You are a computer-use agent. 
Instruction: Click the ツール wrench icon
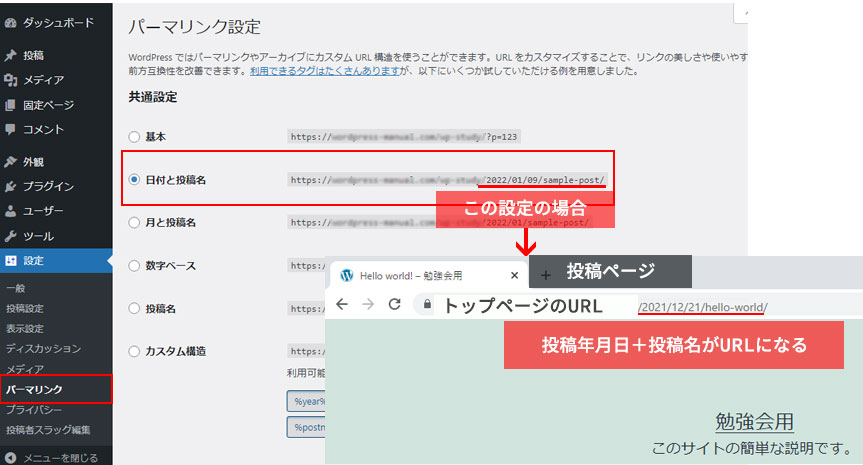coord(10,236)
